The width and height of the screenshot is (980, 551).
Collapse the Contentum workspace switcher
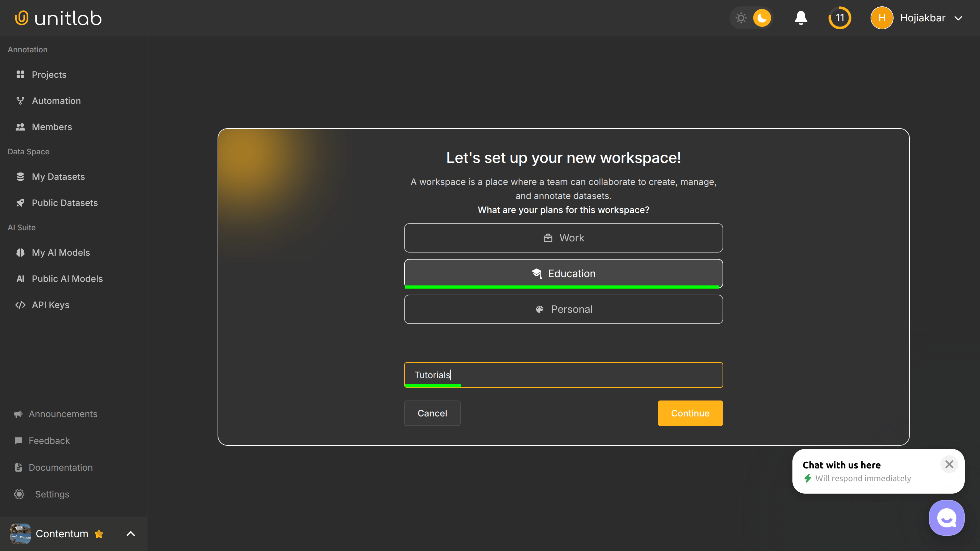pyautogui.click(x=130, y=533)
